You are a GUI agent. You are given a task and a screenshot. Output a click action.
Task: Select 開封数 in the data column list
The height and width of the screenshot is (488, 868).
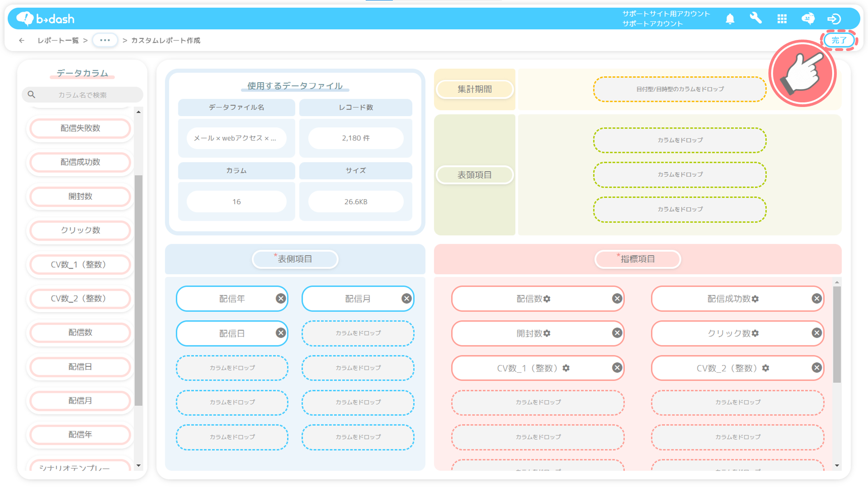[x=80, y=196]
